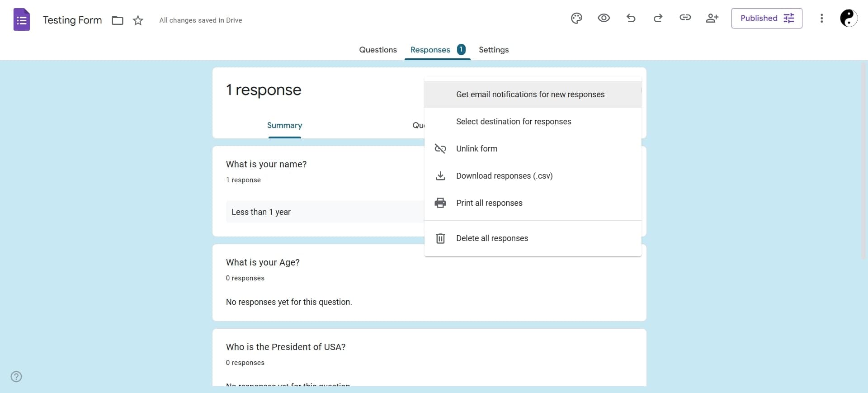The image size is (868, 393).
Task: Open the Google account avatar menu
Action: (848, 19)
